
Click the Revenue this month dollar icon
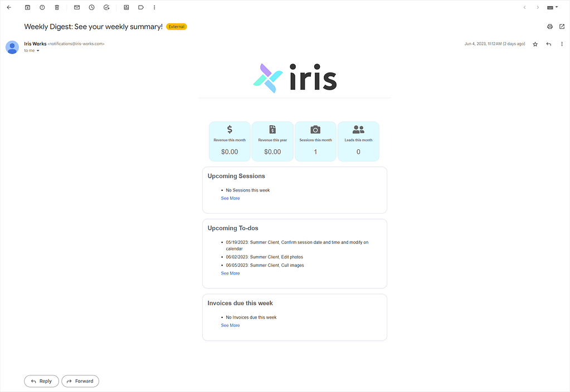point(230,129)
